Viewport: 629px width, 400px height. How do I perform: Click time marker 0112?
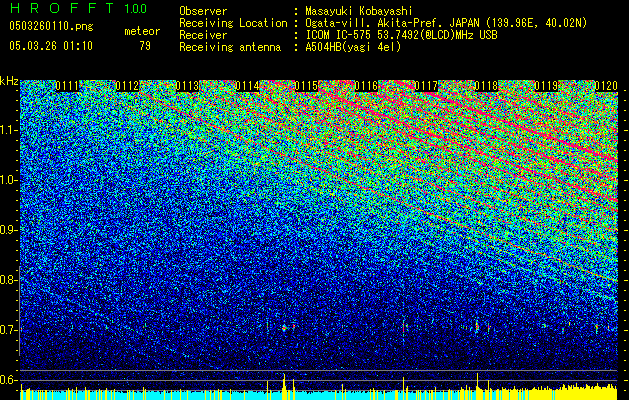pos(127,86)
